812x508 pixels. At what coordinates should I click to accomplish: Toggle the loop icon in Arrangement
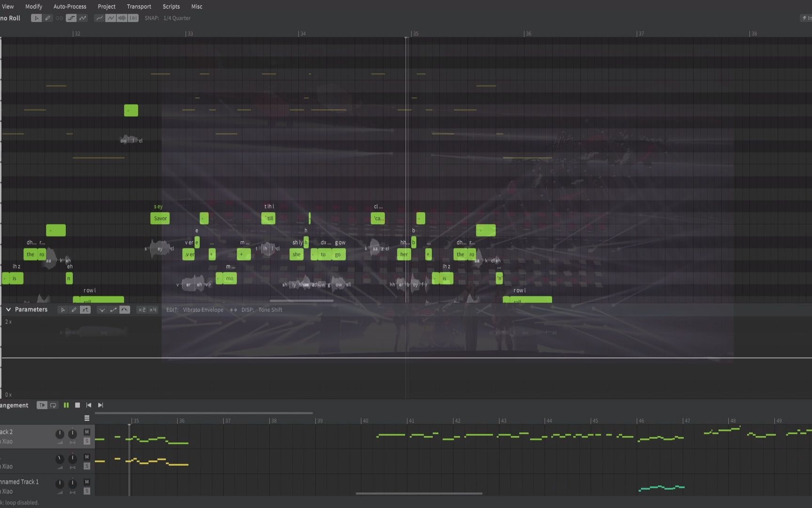[x=53, y=405]
